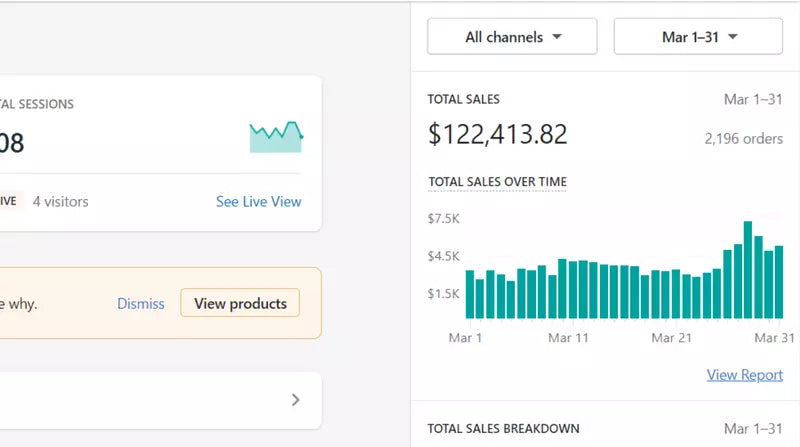Click the $122,413.82 total sales amount
Image resolution: width=800 pixels, height=447 pixels.
[497, 134]
